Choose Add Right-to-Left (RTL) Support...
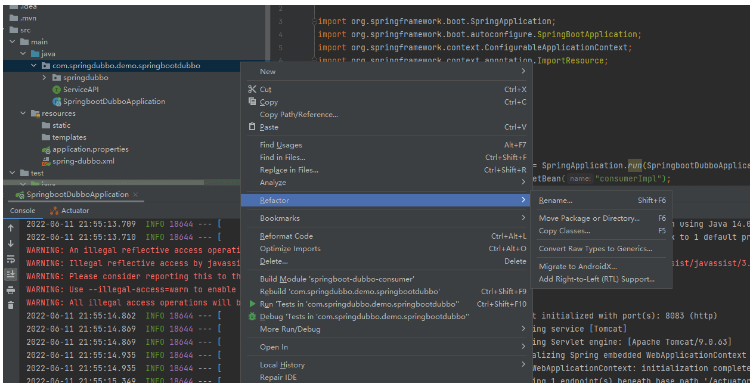The width and height of the screenshot is (752, 383). click(x=597, y=279)
